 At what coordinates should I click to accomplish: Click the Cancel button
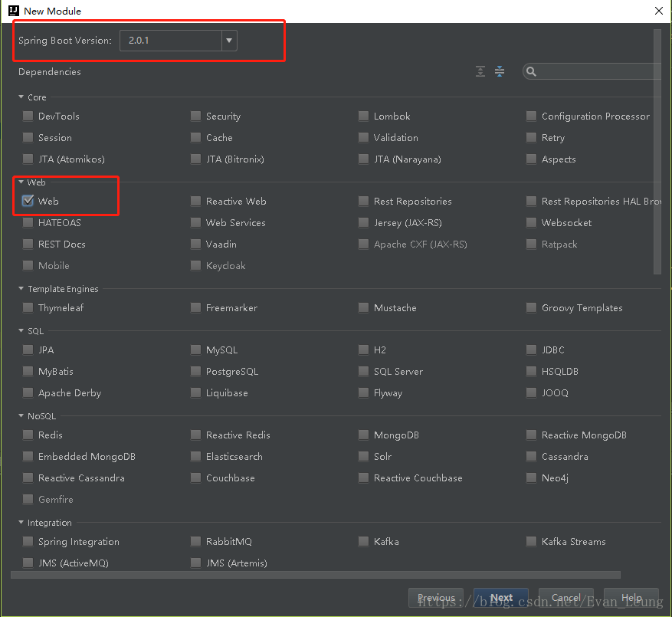click(x=566, y=598)
